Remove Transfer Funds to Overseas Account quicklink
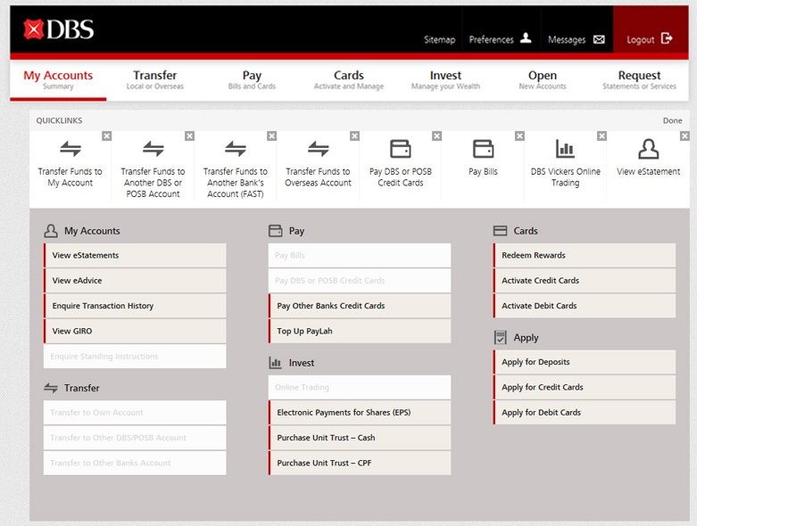Viewport: 812px width, 526px height. 354,136
